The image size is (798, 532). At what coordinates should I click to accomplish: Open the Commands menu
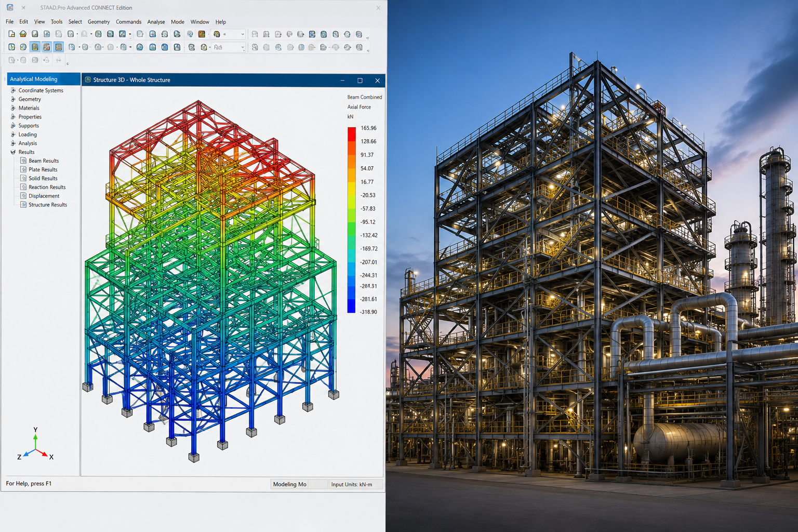click(x=128, y=22)
